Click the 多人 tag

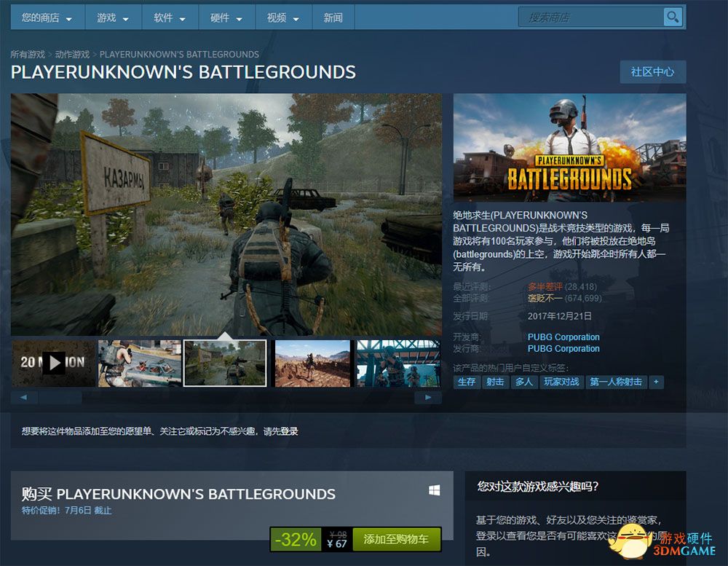point(524,382)
